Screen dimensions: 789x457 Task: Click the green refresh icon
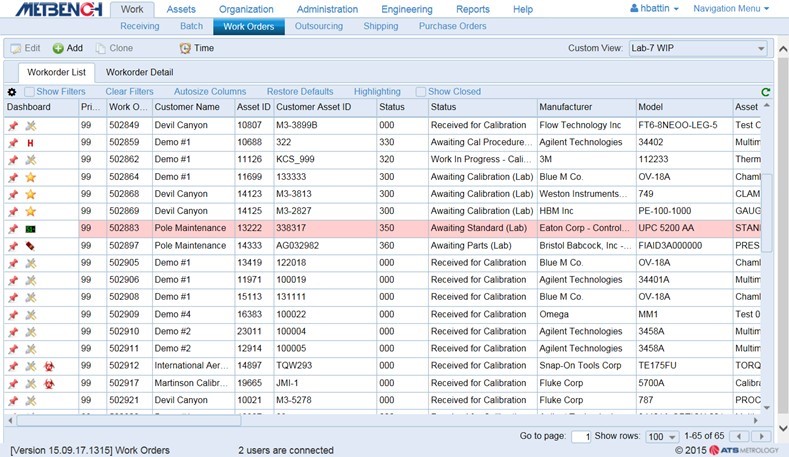point(765,92)
